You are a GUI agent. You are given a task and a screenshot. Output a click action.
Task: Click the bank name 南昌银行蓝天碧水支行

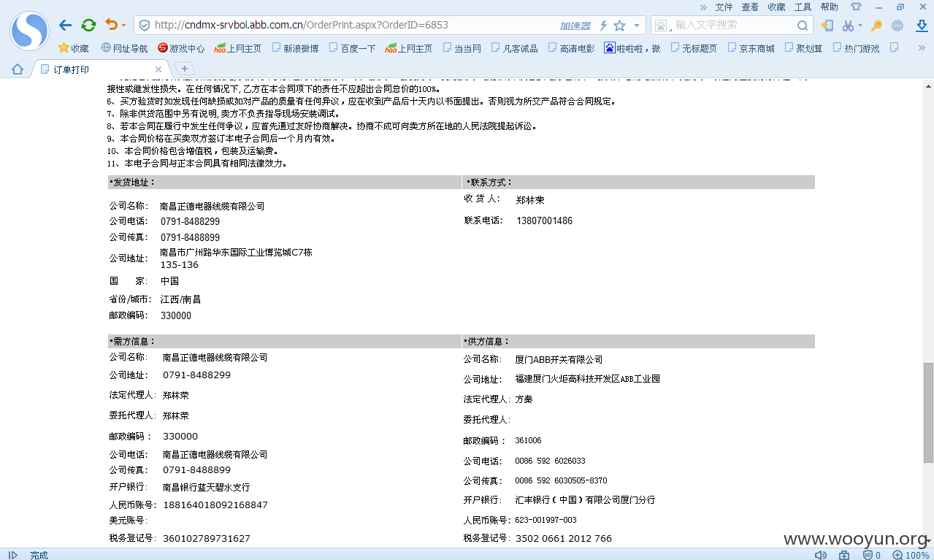pyautogui.click(x=206, y=487)
